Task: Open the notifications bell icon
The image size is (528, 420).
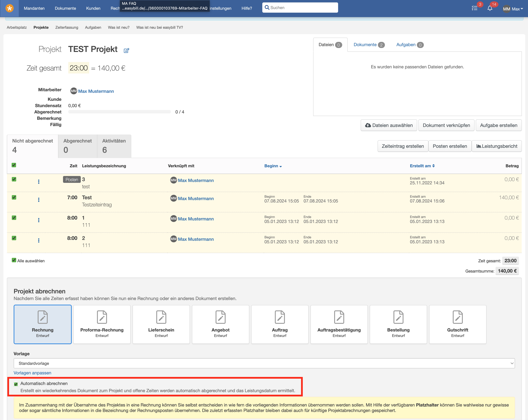Action: click(490, 8)
